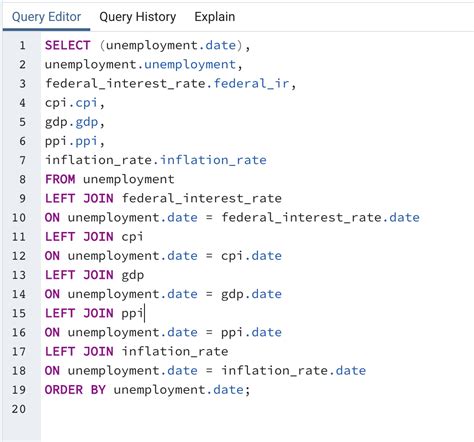Image resolution: width=474 pixels, height=442 pixels.
Task: Click the FROM keyword on line 8
Action: click(60, 179)
